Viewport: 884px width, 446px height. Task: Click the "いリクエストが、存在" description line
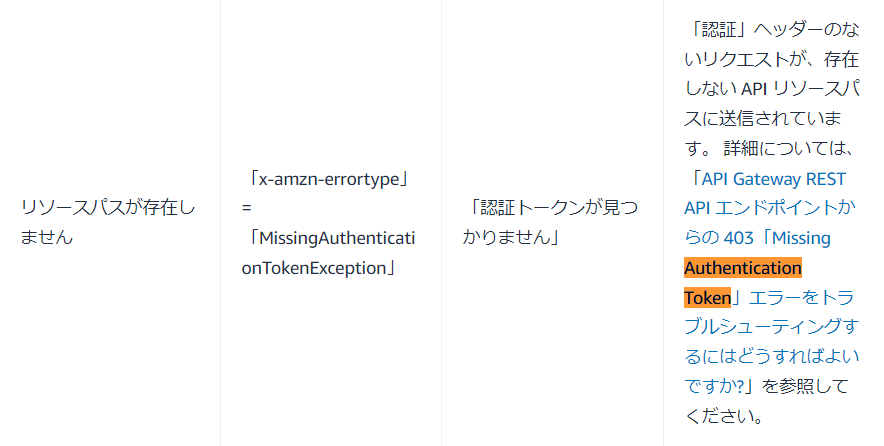(x=770, y=61)
